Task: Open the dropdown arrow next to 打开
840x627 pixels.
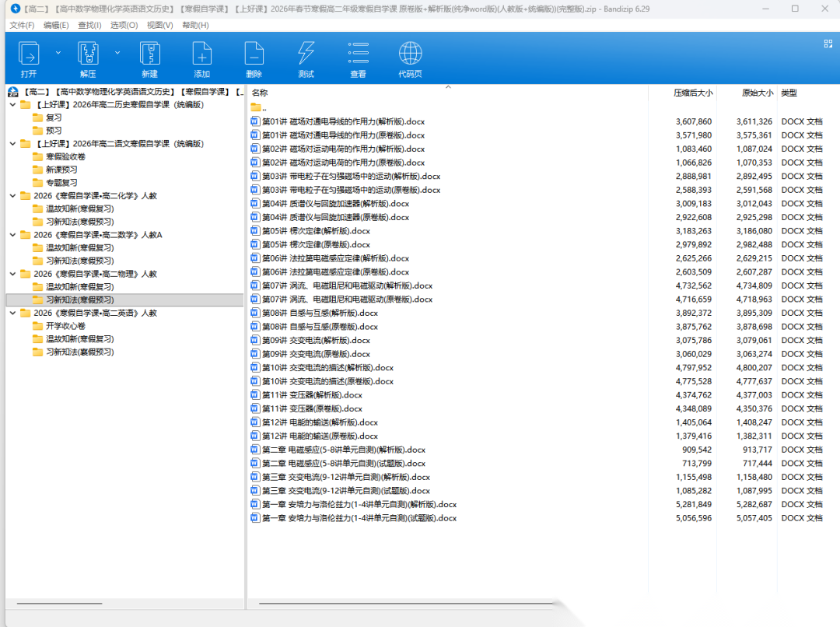Action: click(x=58, y=53)
